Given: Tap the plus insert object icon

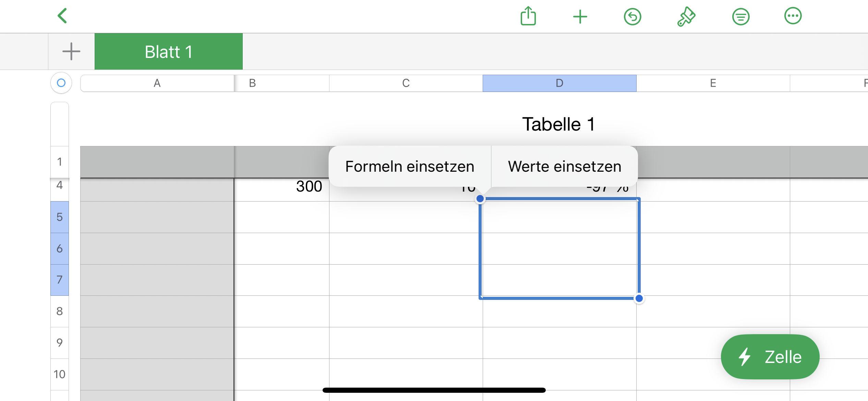Looking at the screenshot, I should (x=580, y=16).
